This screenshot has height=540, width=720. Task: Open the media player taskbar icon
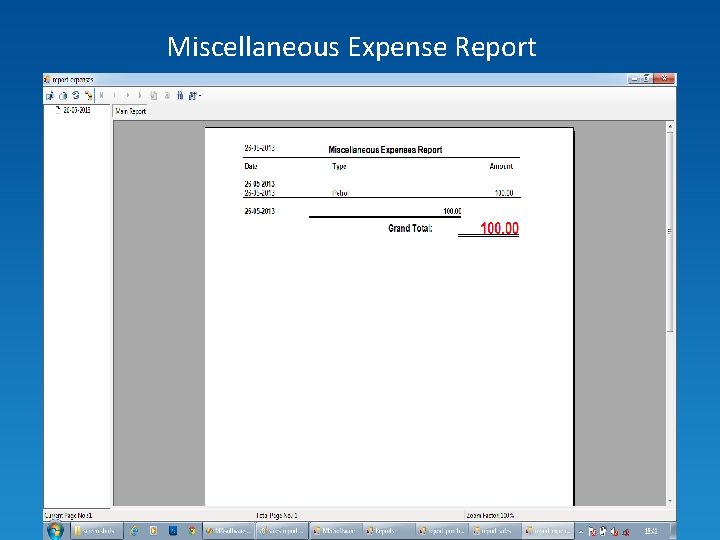coord(153,531)
